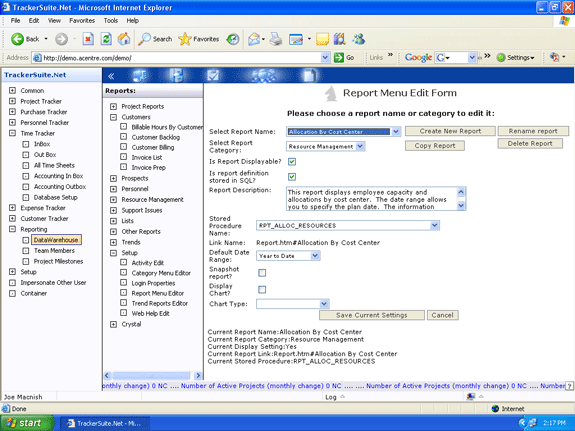Click the description box scroll down arrow
This screenshot has width=575, height=431.
tap(461, 206)
